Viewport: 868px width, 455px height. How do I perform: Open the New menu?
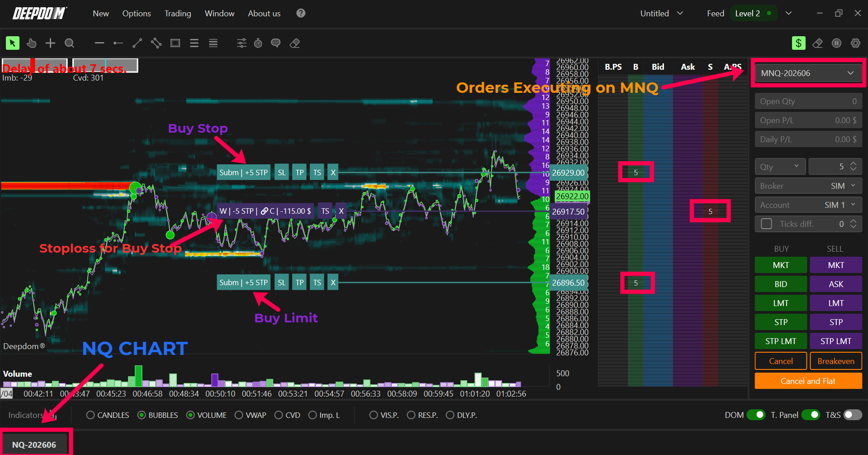pos(100,13)
